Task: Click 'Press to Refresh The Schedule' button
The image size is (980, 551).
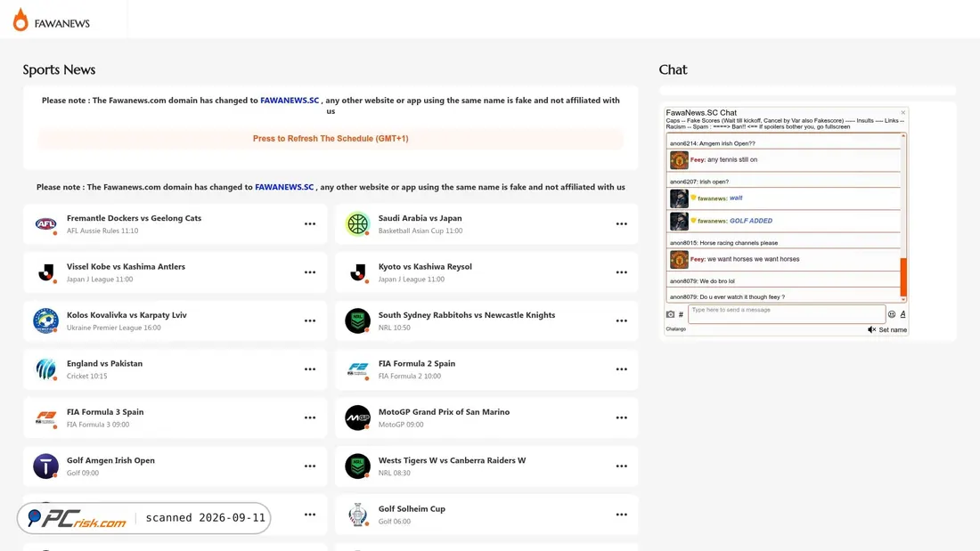Action: 331,139
